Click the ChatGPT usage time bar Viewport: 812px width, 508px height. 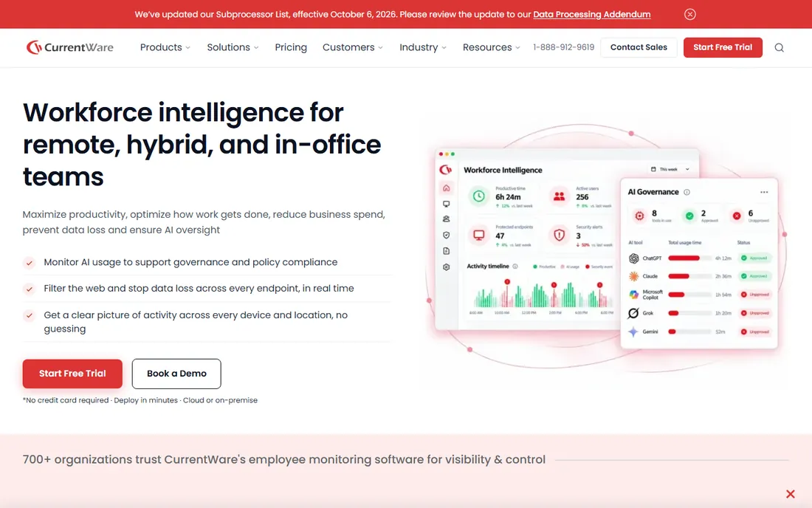[689, 258]
